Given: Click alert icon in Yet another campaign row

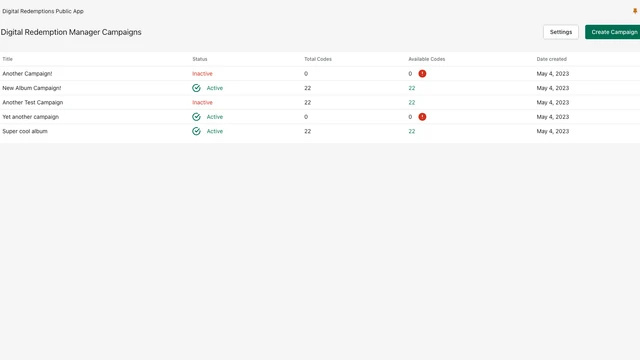Looking at the screenshot, I should [422, 117].
